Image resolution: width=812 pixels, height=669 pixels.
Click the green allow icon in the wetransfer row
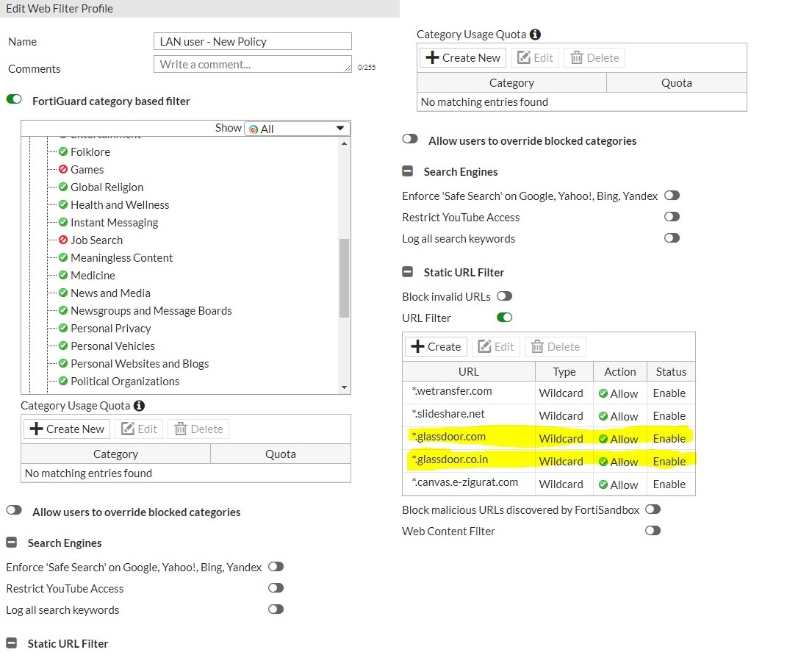(603, 393)
